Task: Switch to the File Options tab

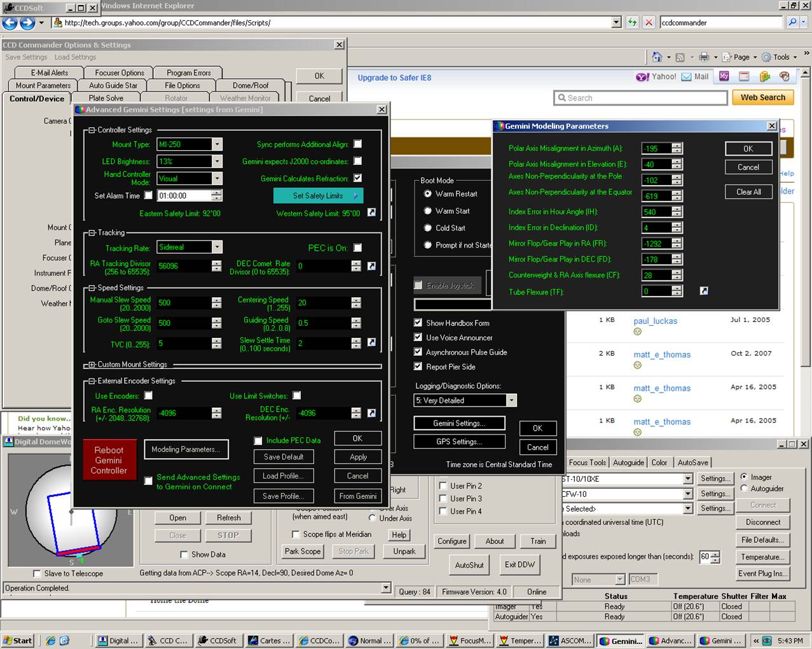Action: tap(182, 85)
